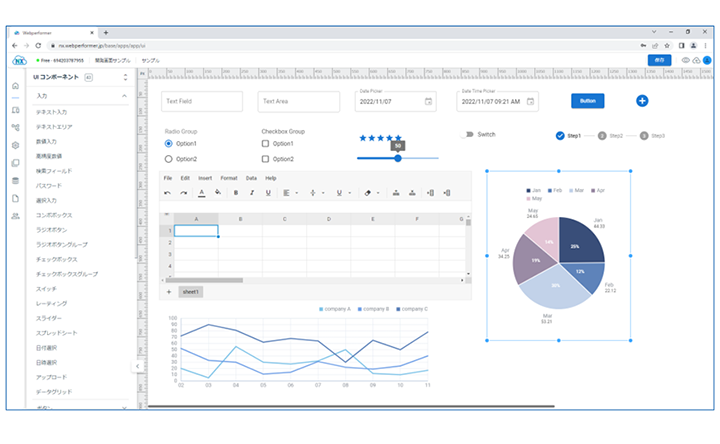
Task: Collapse the 入力 section chevron
Action: click(124, 96)
